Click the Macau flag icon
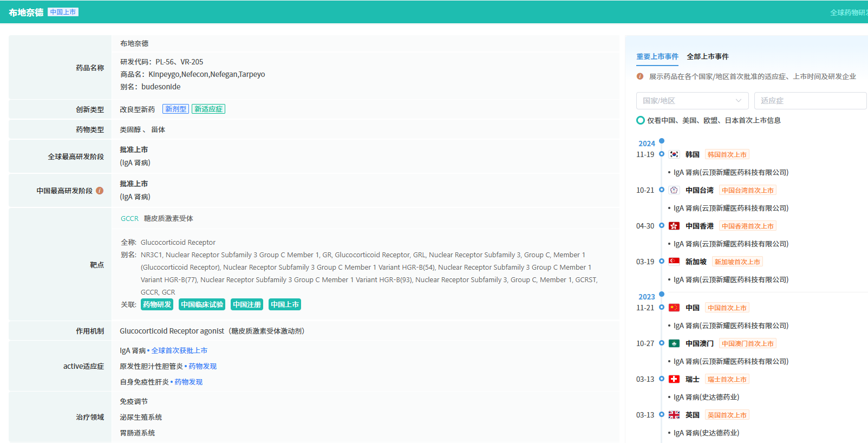This screenshot has width=868, height=443. coord(674,343)
